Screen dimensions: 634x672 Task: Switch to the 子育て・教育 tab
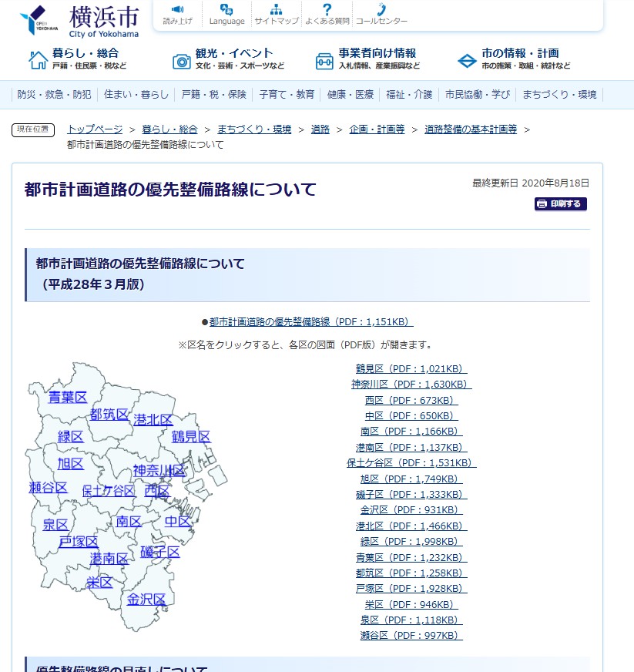(x=287, y=95)
